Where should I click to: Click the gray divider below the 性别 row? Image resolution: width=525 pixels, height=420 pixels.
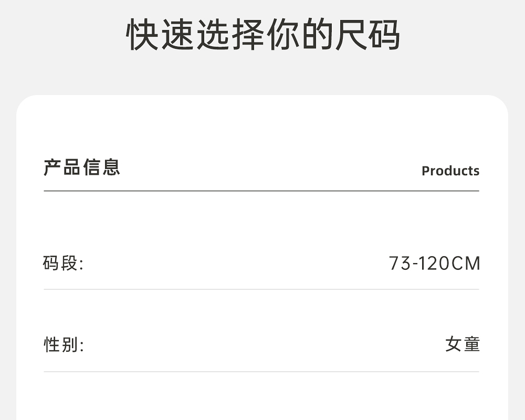pos(261,372)
